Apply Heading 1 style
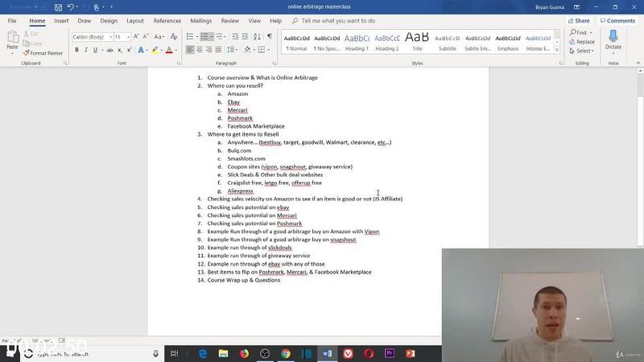Image resolution: width=644 pixels, height=362 pixels. click(x=357, y=43)
